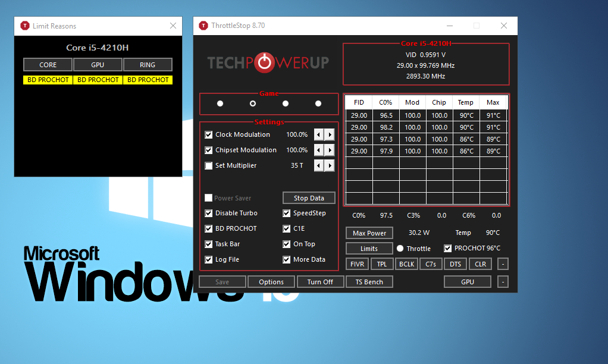Click CORE button in Limit Reasons
The height and width of the screenshot is (364, 608).
pos(48,65)
